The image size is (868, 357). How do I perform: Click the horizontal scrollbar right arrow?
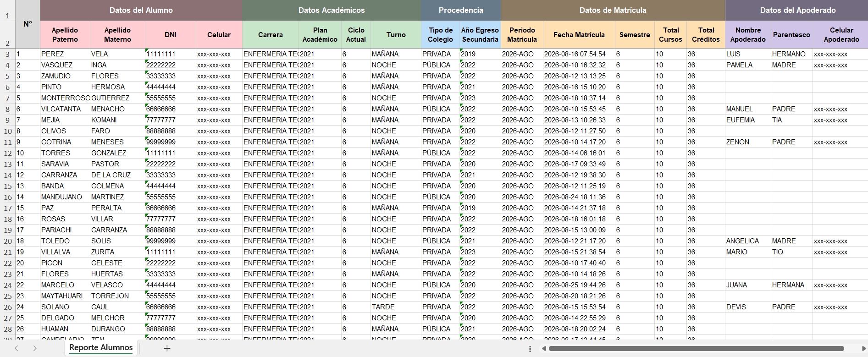click(863, 349)
